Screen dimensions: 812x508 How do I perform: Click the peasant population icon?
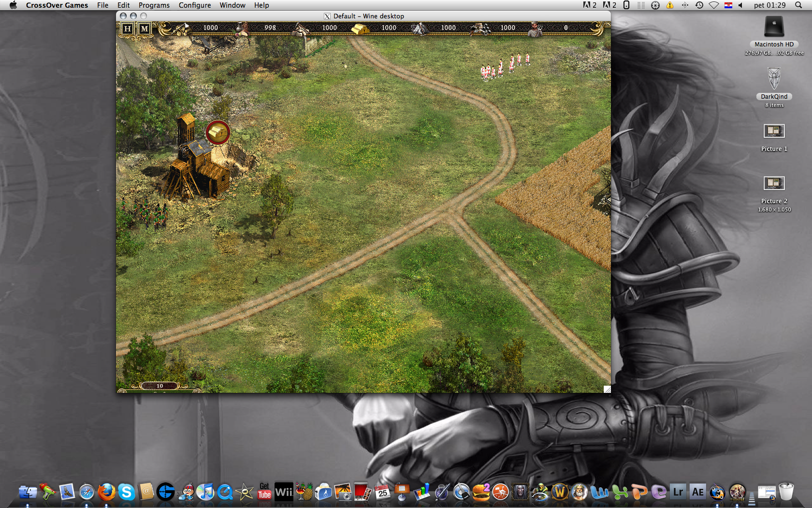535,30
